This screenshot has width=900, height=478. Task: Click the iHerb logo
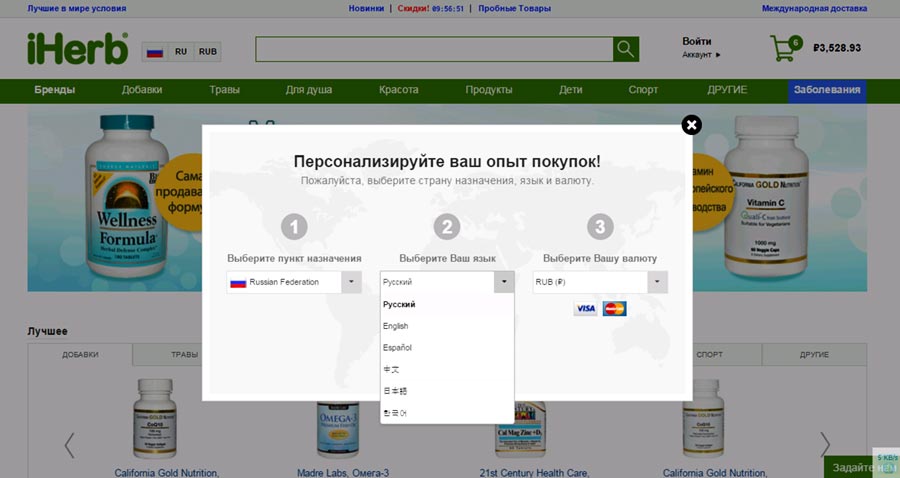pos(77,49)
